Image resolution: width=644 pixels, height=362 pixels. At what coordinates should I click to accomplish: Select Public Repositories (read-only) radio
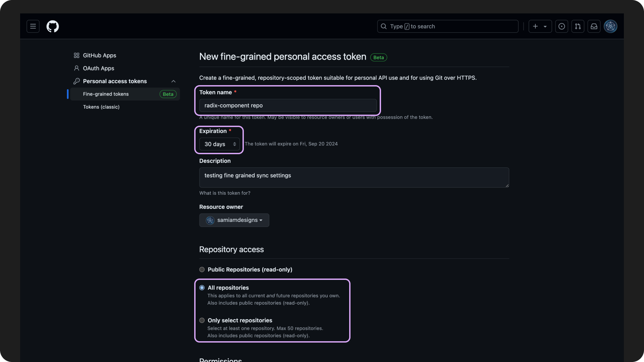click(202, 269)
